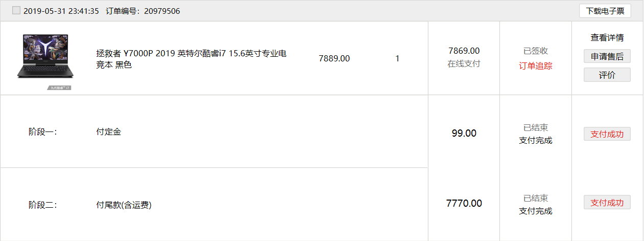Select the order number 20979506 text

(162, 11)
